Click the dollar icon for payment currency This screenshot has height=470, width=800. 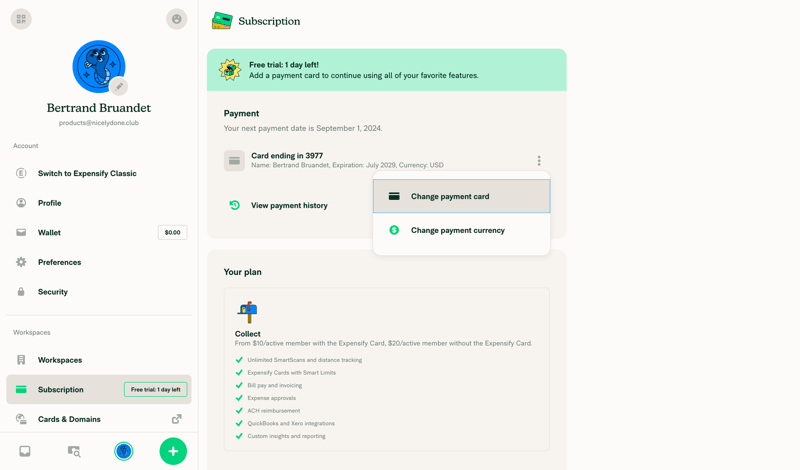point(394,230)
